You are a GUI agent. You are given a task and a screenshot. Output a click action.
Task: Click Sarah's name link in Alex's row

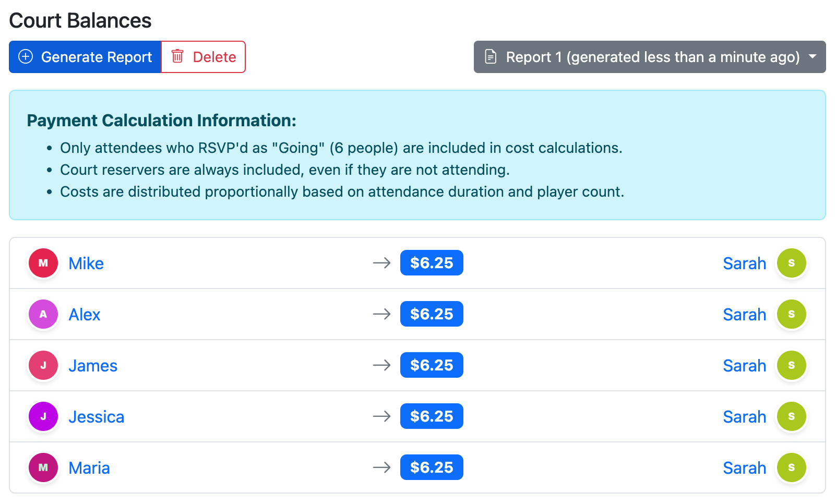[744, 315]
